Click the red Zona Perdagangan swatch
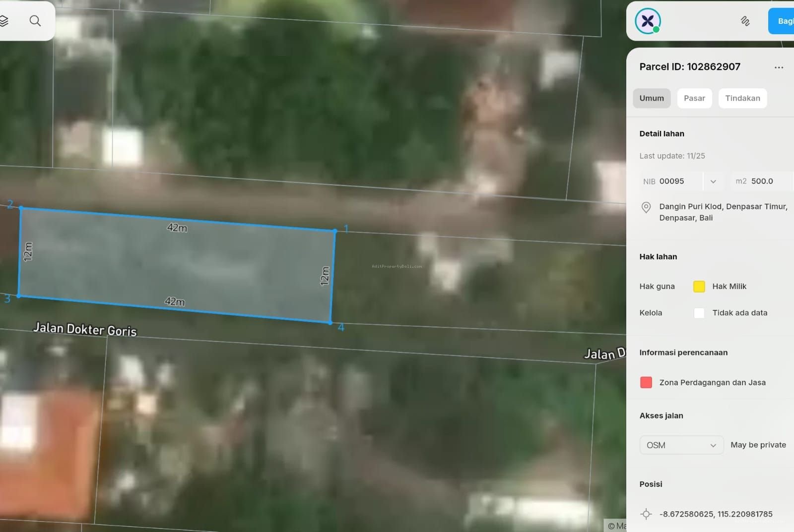794x532 pixels. tap(646, 382)
